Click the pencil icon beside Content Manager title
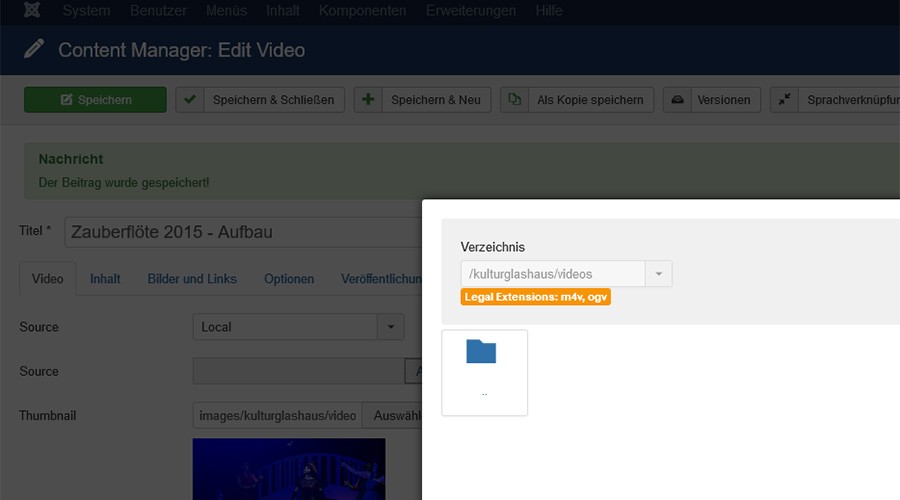 34,49
